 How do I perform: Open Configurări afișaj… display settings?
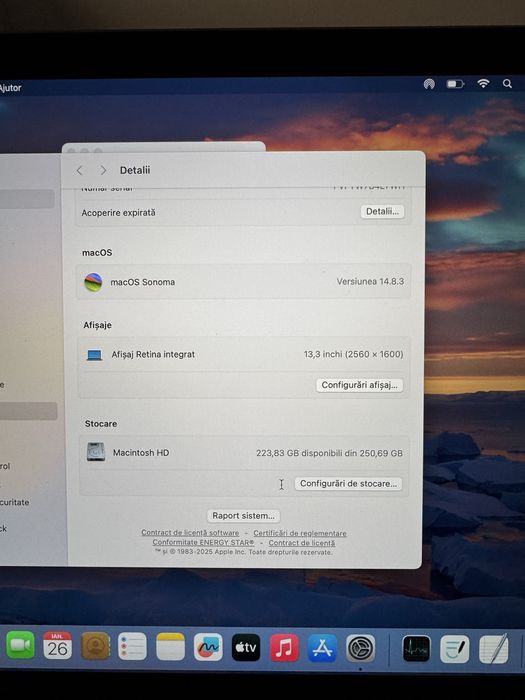click(359, 385)
